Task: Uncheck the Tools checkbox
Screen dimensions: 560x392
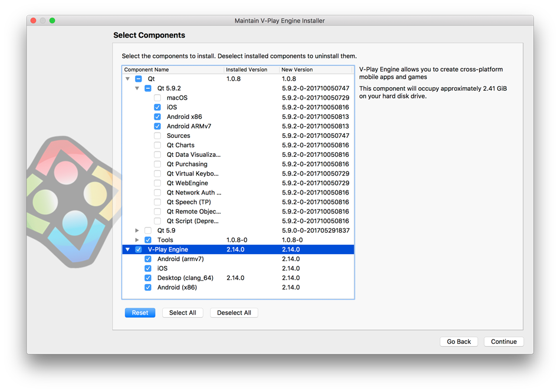Action: pyautogui.click(x=148, y=240)
